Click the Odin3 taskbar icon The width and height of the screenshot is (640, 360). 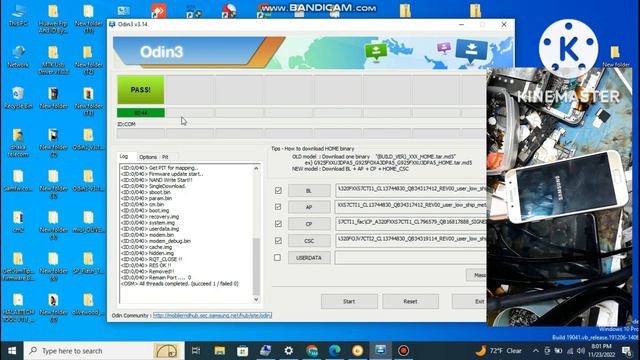(380, 351)
